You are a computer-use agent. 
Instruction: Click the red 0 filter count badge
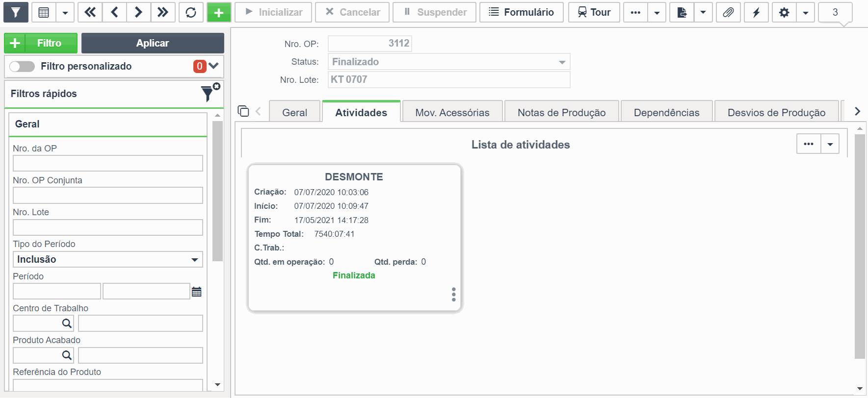tap(200, 66)
